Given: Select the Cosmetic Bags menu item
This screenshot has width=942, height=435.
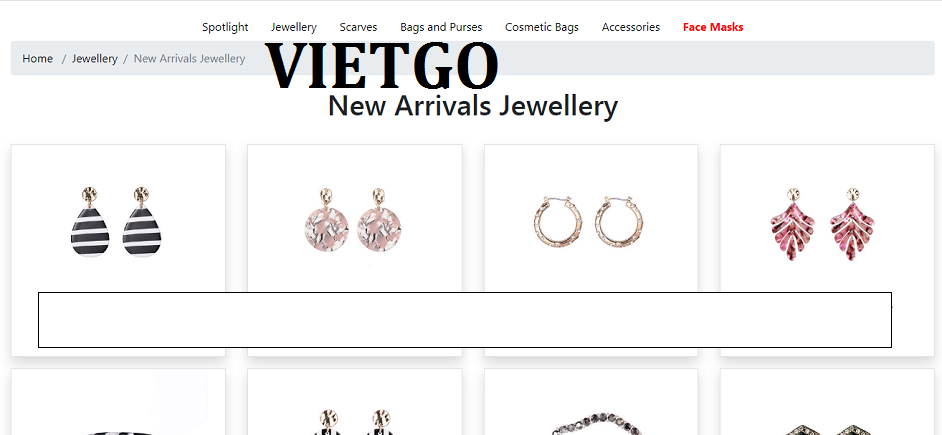Looking at the screenshot, I should click(542, 27).
